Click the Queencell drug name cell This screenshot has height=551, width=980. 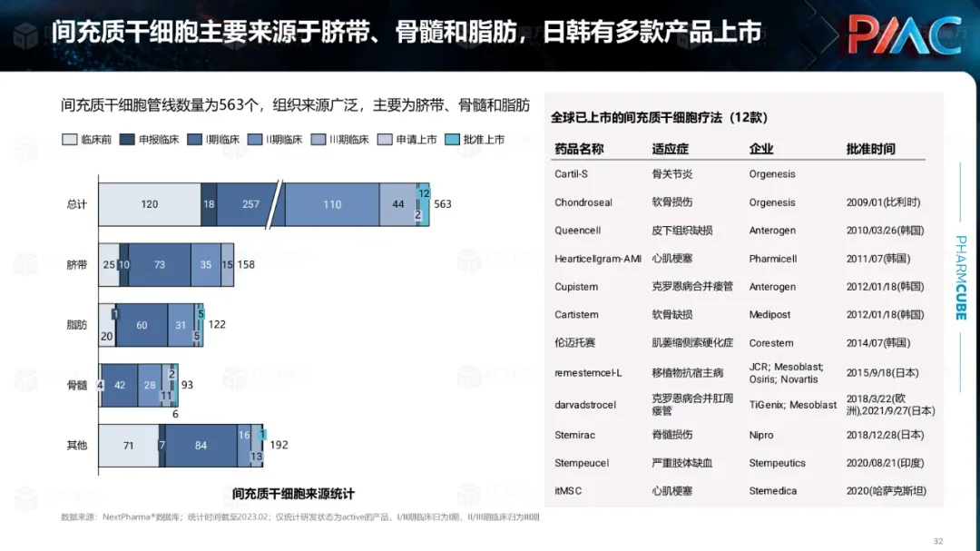(x=577, y=231)
